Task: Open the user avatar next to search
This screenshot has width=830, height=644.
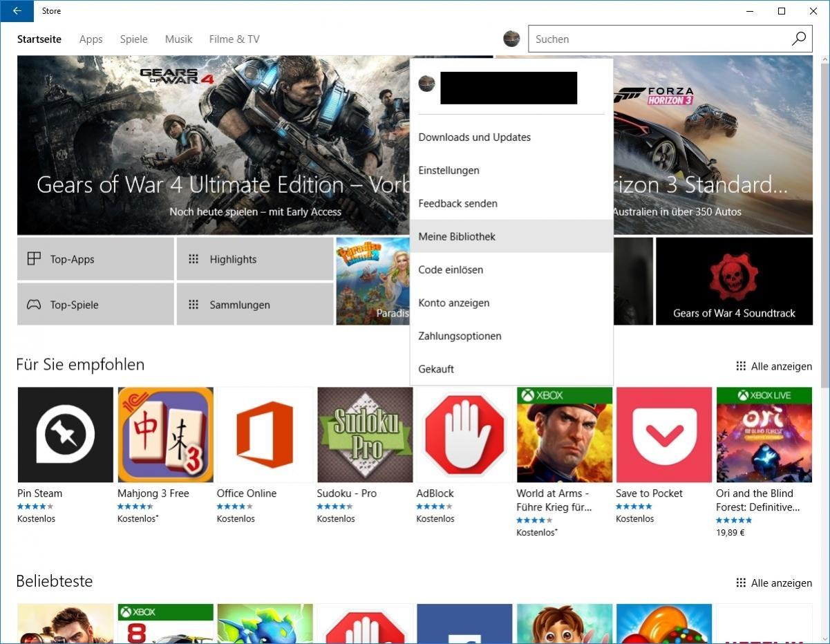Action: (x=511, y=39)
